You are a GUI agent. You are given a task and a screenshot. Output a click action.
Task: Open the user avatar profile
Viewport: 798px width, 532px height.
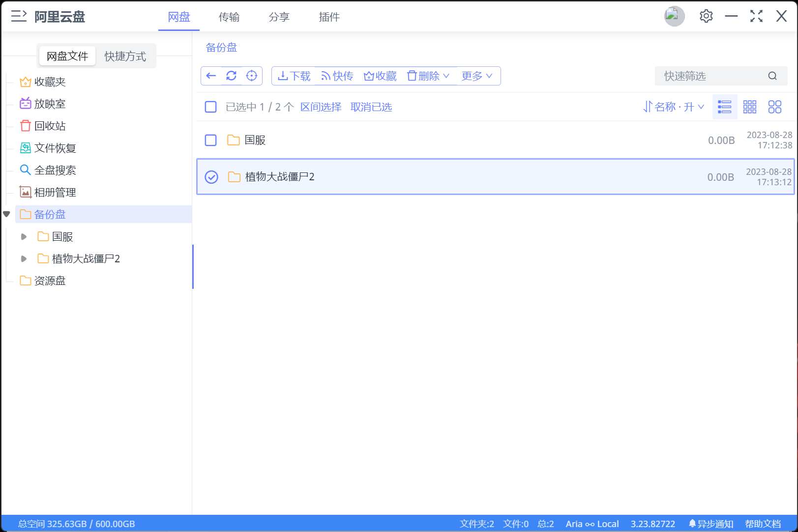674,16
